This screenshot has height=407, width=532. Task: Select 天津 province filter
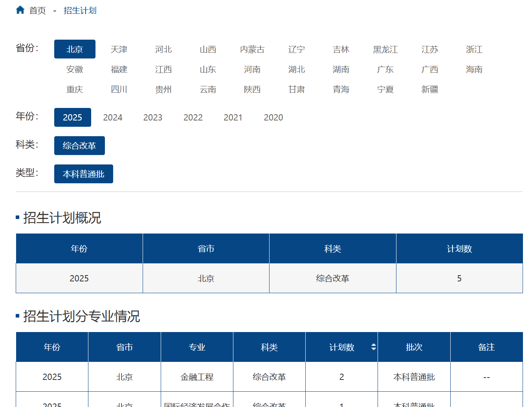119,49
